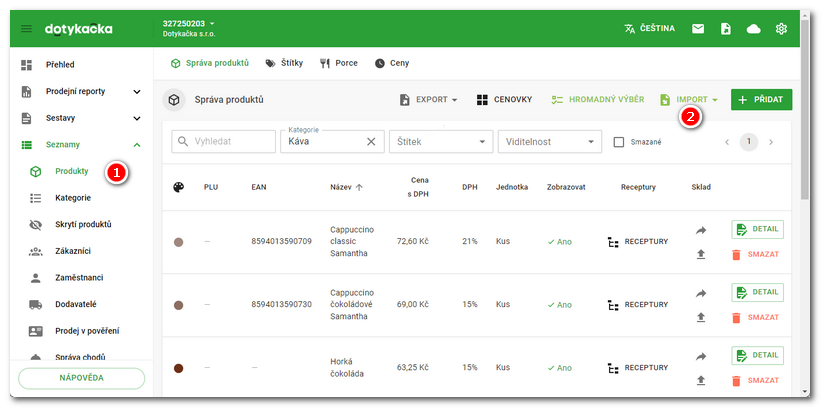The height and width of the screenshot is (408, 821).
Task: Open the hamburger menu icon
Action: tap(26, 29)
